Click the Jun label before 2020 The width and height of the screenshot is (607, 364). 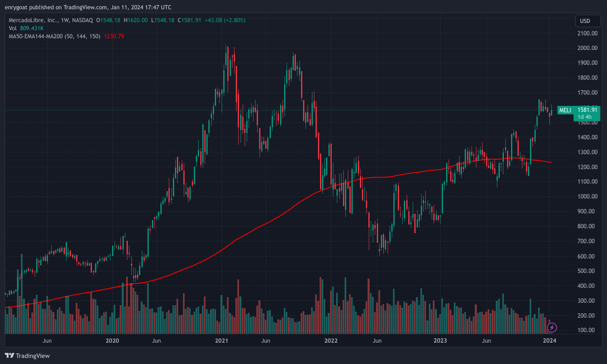47,341
